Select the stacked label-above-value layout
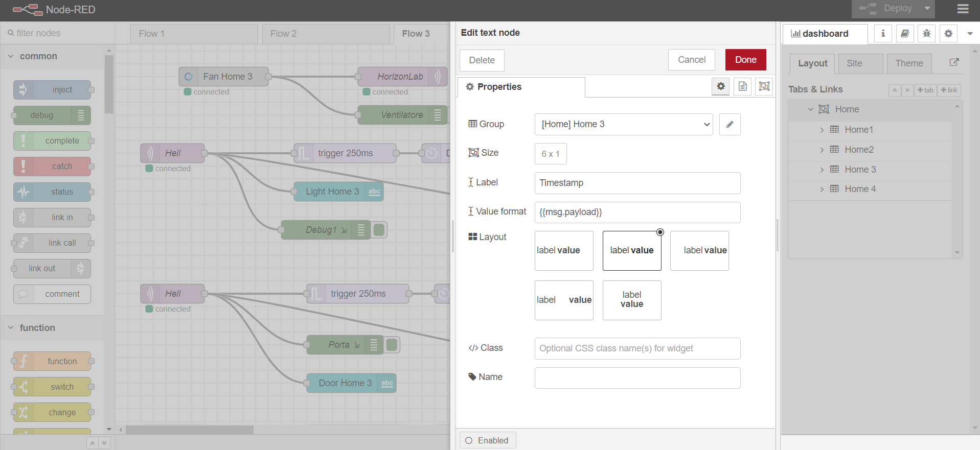Screen dimensions: 980x450 pyautogui.click(x=632, y=300)
